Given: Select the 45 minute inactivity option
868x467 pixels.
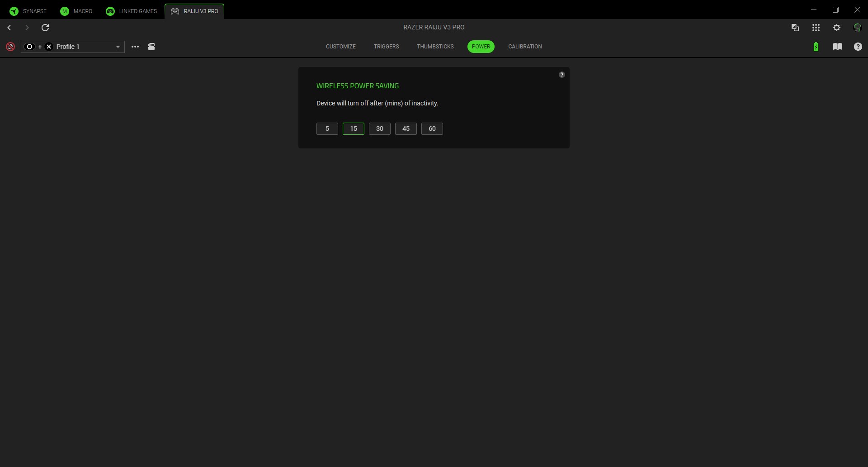Looking at the screenshot, I should [406, 129].
